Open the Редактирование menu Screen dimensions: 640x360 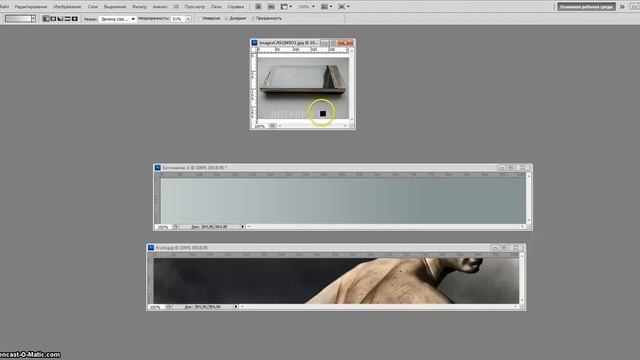coord(31,7)
